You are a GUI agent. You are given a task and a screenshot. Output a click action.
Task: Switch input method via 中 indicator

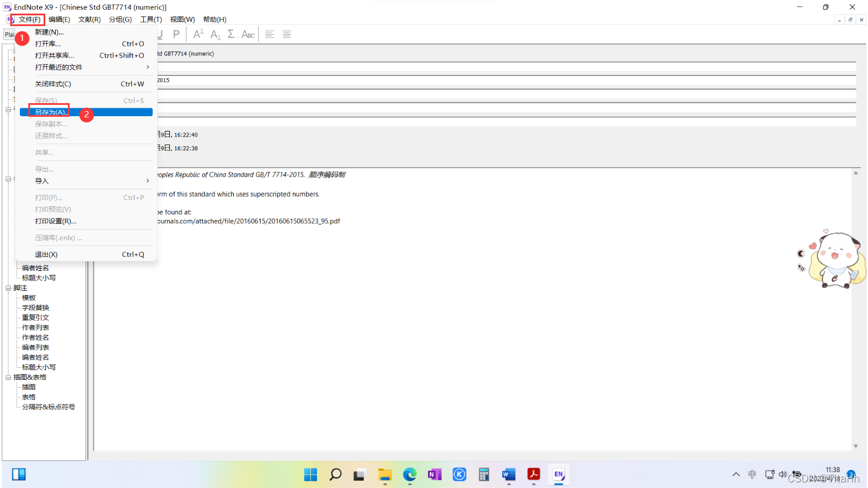pyautogui.click(x=752, y=474)
